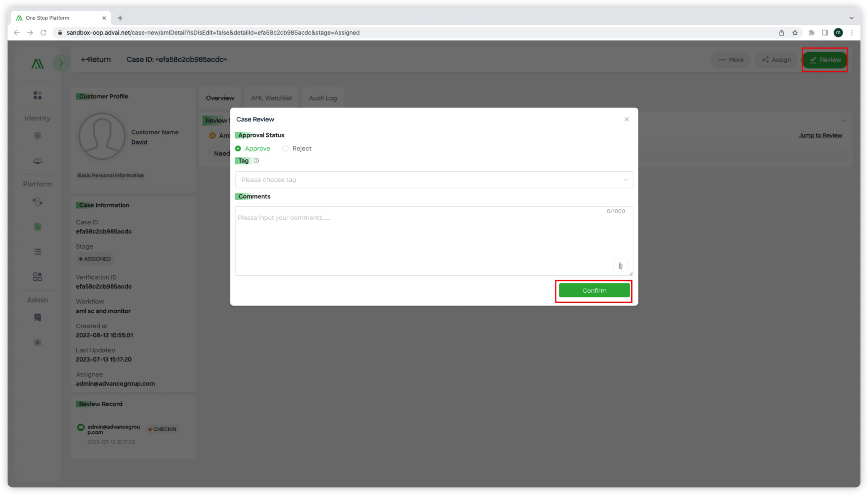Toggle the Case Review approval status
Screen dimensions: 868x495
[285, 148]
